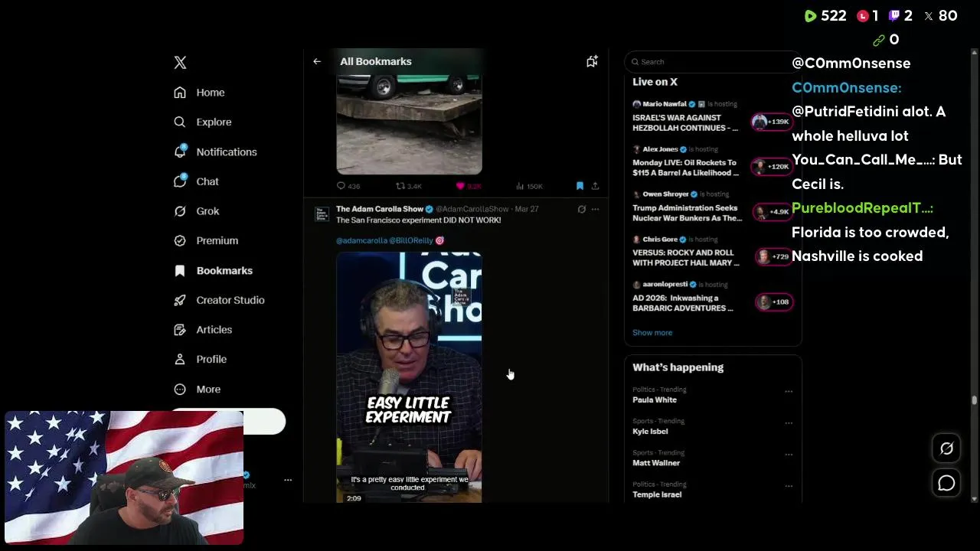
Task: Click the Chat bubble icon in sidebar
Action: coord(180,181)
